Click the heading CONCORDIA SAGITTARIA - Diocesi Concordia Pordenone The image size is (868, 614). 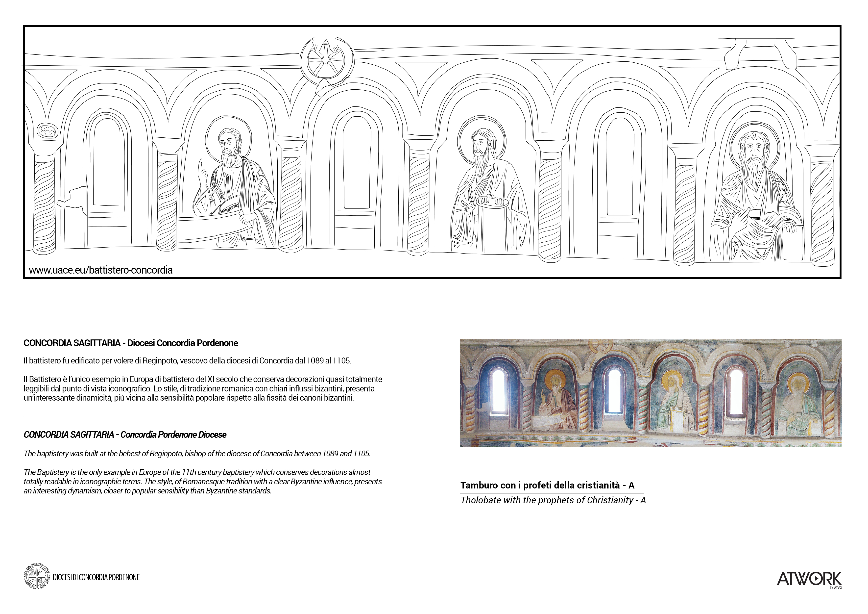click(131, 343)
